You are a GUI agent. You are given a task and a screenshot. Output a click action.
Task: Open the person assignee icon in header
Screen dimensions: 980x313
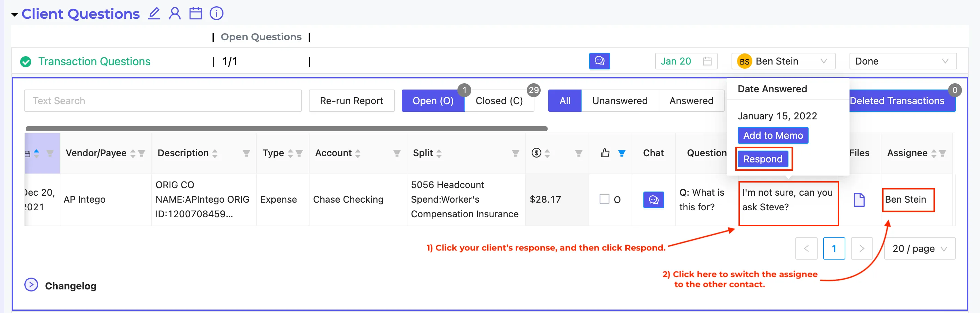(175, 14)
